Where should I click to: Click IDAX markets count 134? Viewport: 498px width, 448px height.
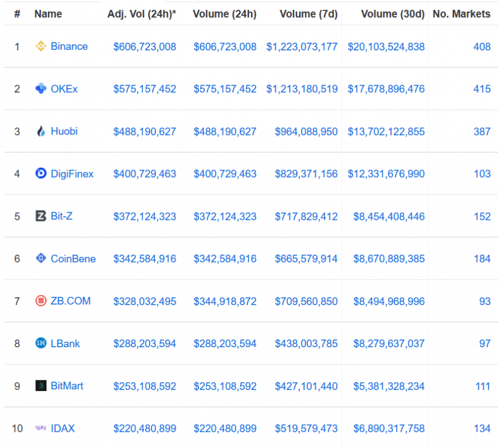click(482, 429)
